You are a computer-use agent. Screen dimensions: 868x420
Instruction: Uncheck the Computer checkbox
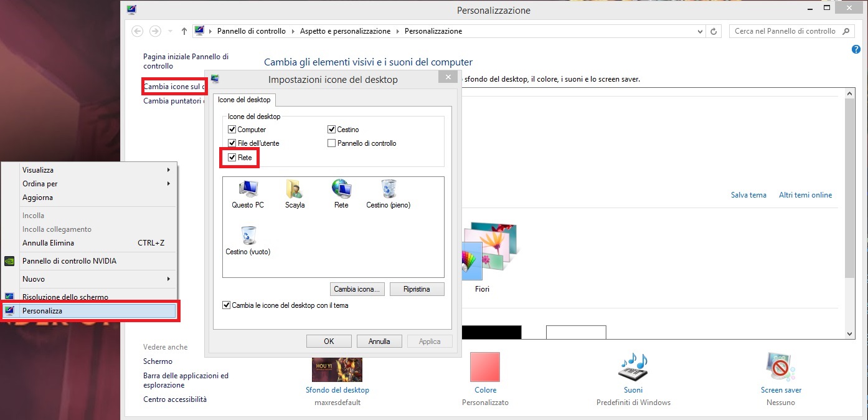pos(232,130)
